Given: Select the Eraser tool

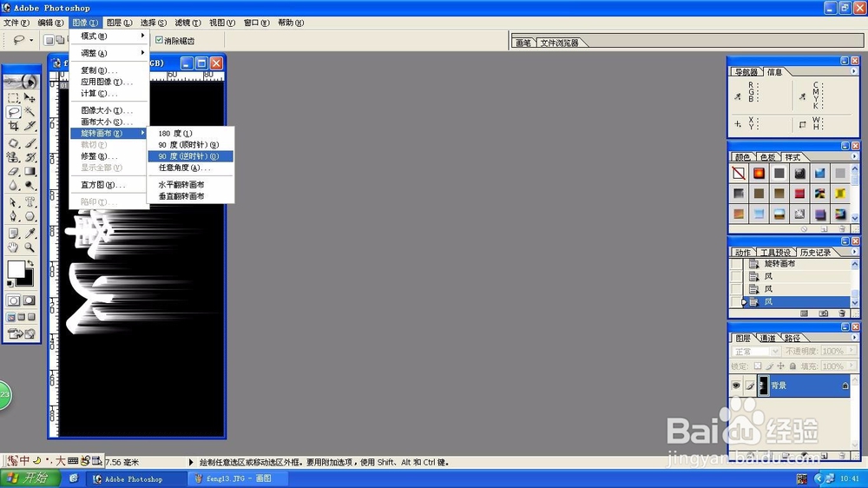Looking at the screenshot, I should [13, 172].
